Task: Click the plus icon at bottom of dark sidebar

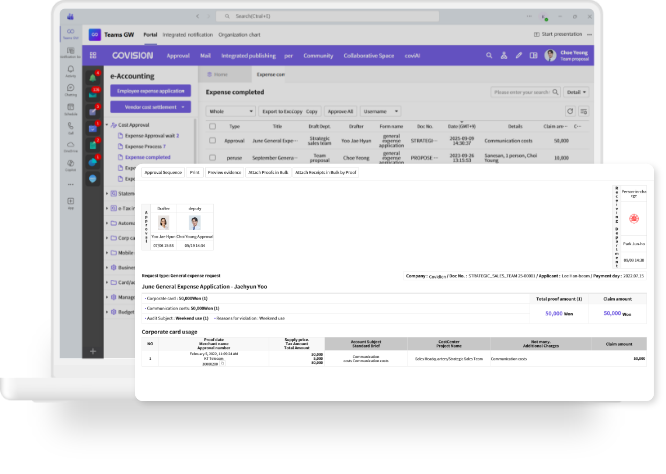Action: 94,351
